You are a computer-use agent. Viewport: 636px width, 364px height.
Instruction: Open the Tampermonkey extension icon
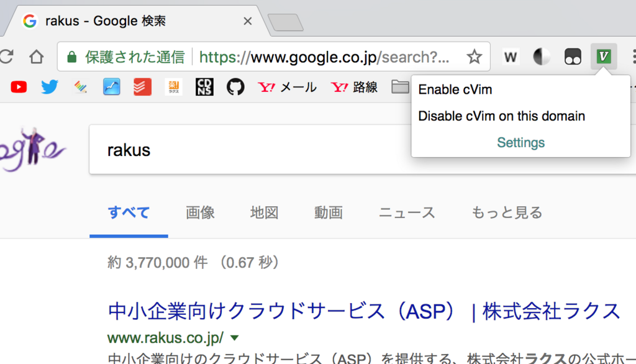pyautogui.click(x=572, y=57)
